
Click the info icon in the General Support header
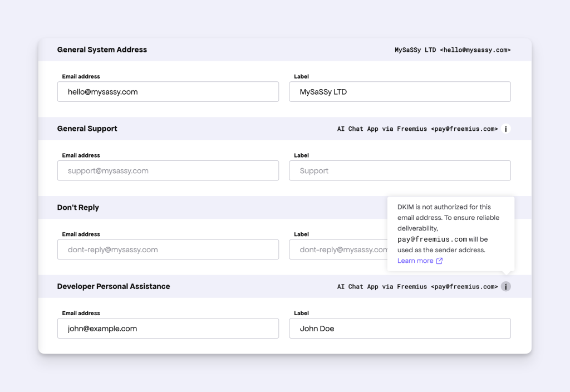tap(505, 129)
